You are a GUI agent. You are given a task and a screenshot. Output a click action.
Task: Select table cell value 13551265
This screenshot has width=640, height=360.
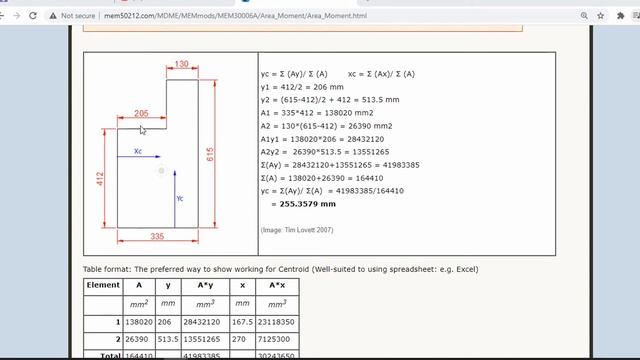click(202, 339)
